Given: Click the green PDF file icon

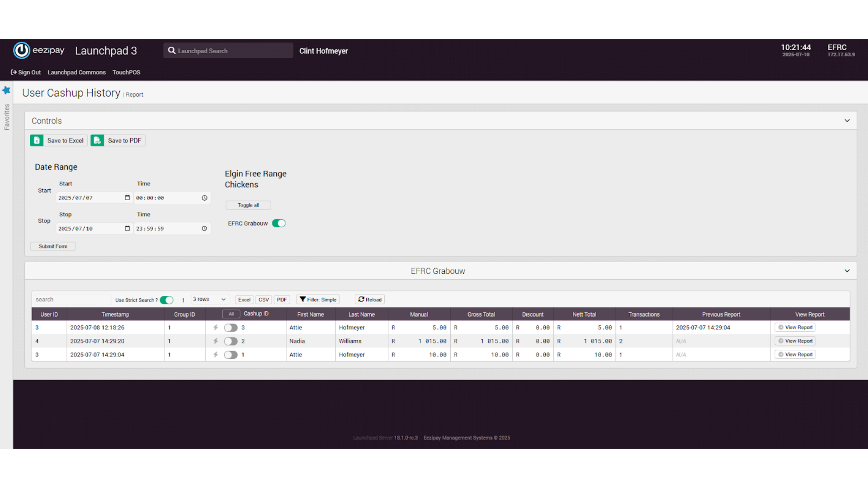Looking at the screenshot, I should tap(97, 141).
